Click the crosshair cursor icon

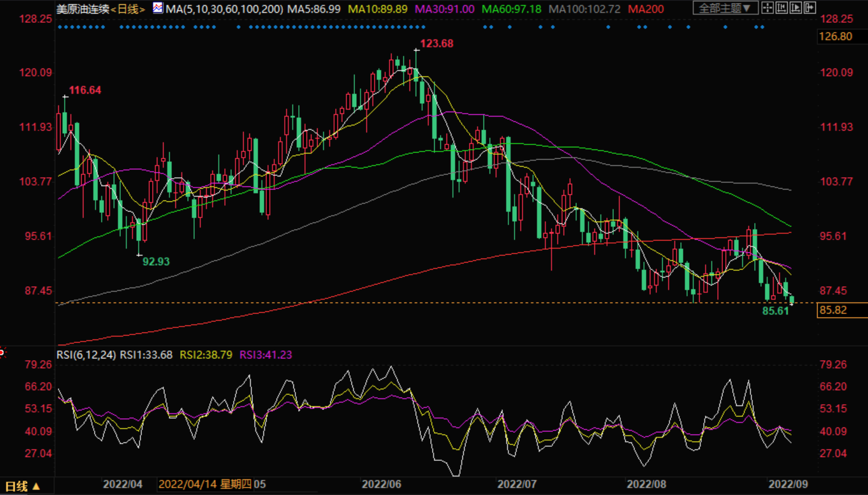[767, 8]
